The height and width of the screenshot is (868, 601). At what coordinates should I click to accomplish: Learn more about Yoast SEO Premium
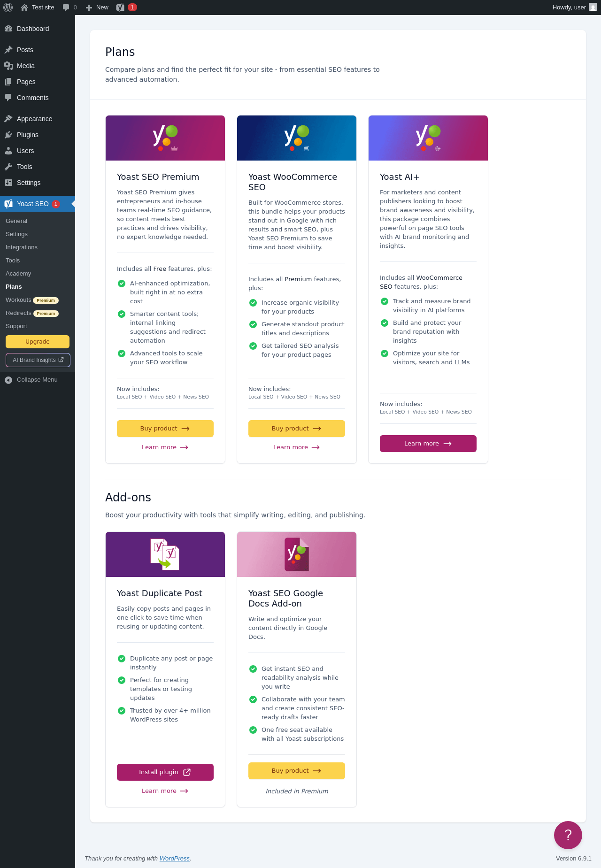[x=165, y=447]
